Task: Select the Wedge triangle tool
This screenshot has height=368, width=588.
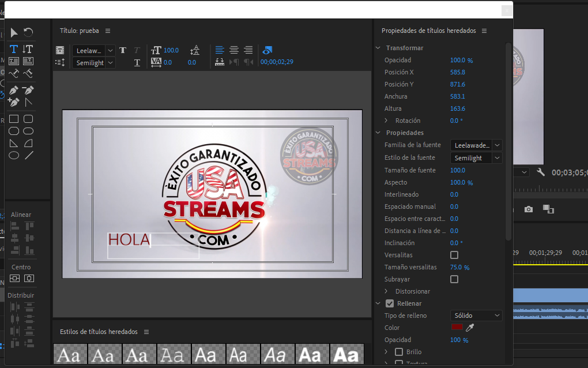Action: tap(14, 143)
